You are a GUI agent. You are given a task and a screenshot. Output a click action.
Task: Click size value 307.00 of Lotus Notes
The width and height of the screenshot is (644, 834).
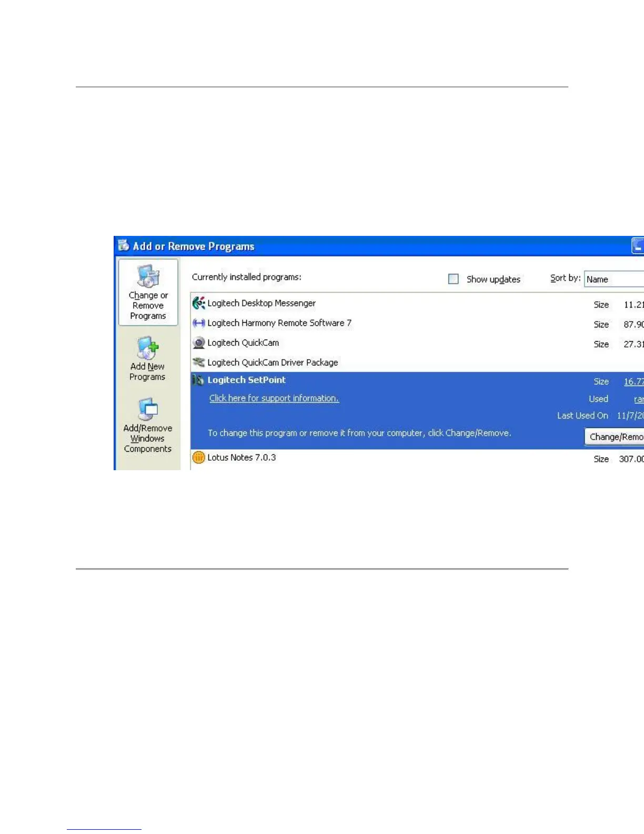tap(631, 459)
